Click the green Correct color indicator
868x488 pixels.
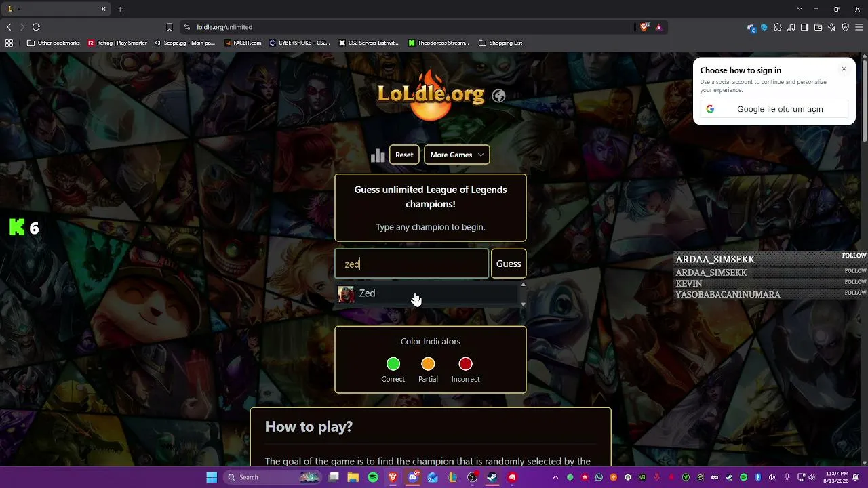point(393,364)
